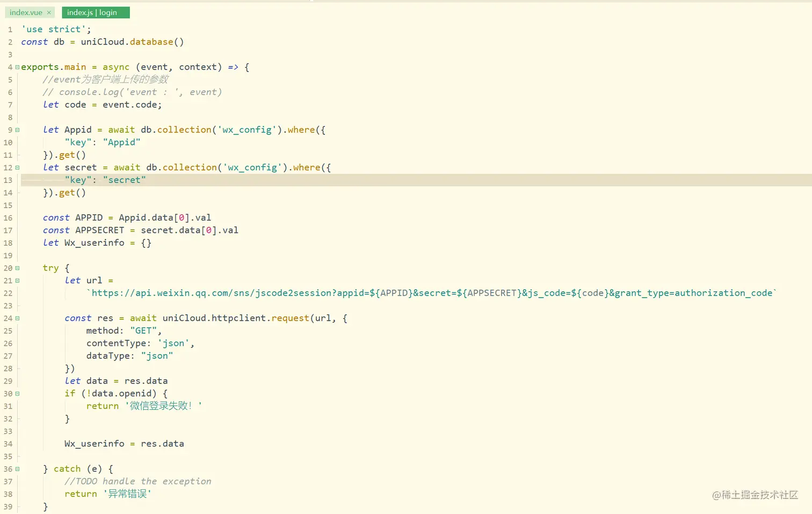This screenshot has width=812, height=514.
Task: Fold the let url statement at line 21
Action: pyautogui.click(x=17, y=281)
